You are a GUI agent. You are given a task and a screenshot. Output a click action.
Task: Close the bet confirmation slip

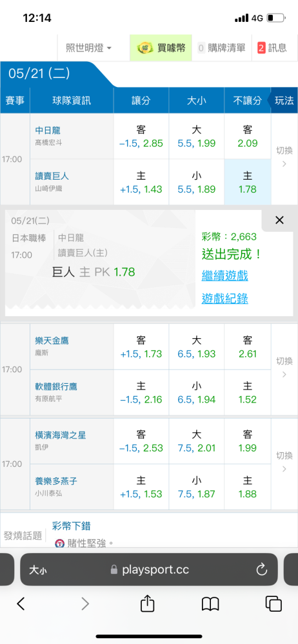279,220
